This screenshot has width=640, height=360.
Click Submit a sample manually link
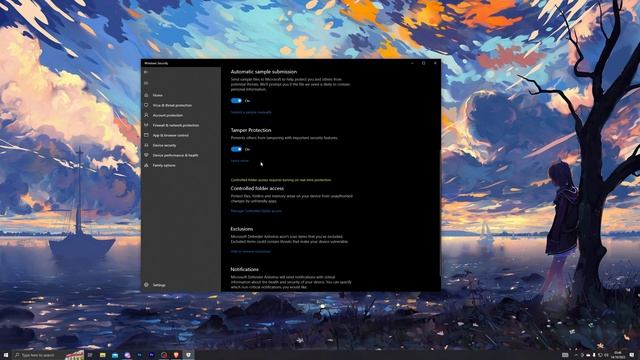tap(251, 112)
